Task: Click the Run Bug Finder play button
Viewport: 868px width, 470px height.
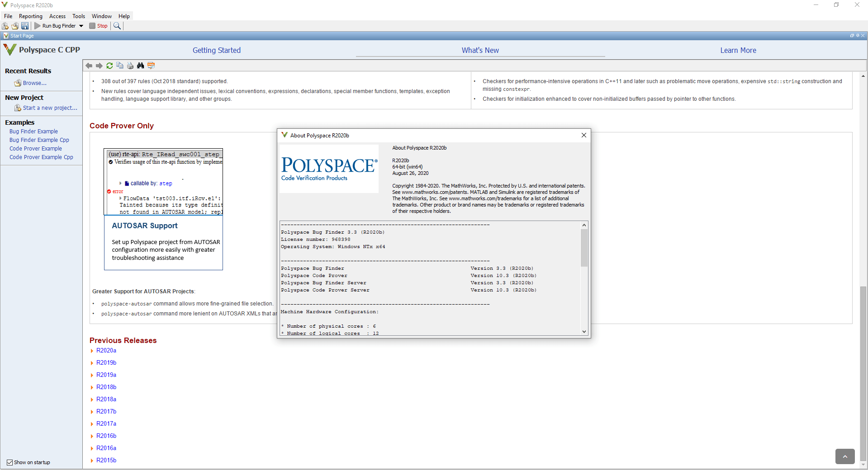Action: coord(55,26)
